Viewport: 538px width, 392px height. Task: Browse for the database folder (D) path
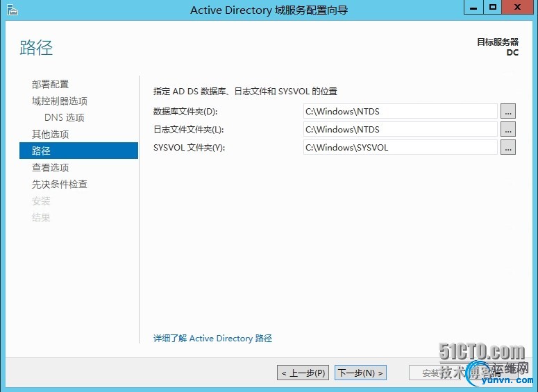point(508,112)
